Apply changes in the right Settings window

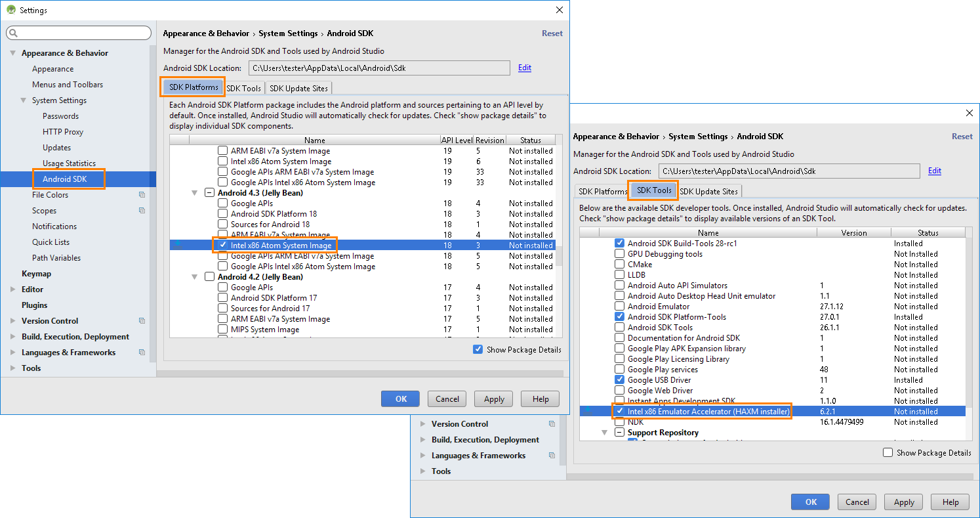(904, 502)
